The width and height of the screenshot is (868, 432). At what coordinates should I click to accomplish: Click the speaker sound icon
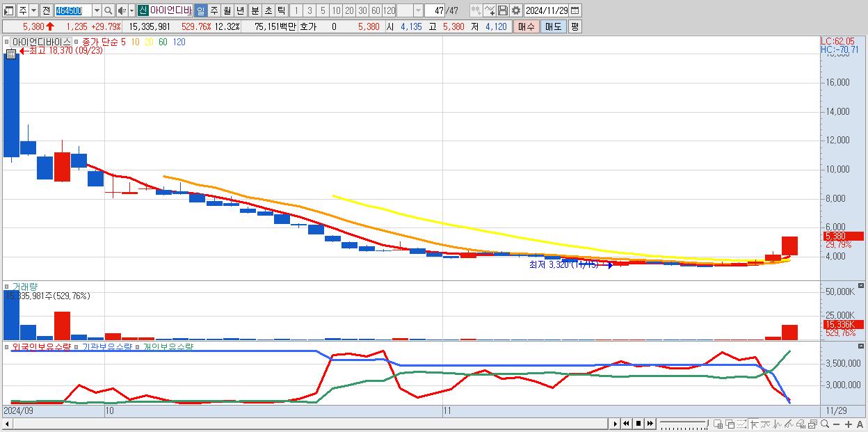(122, 10)
